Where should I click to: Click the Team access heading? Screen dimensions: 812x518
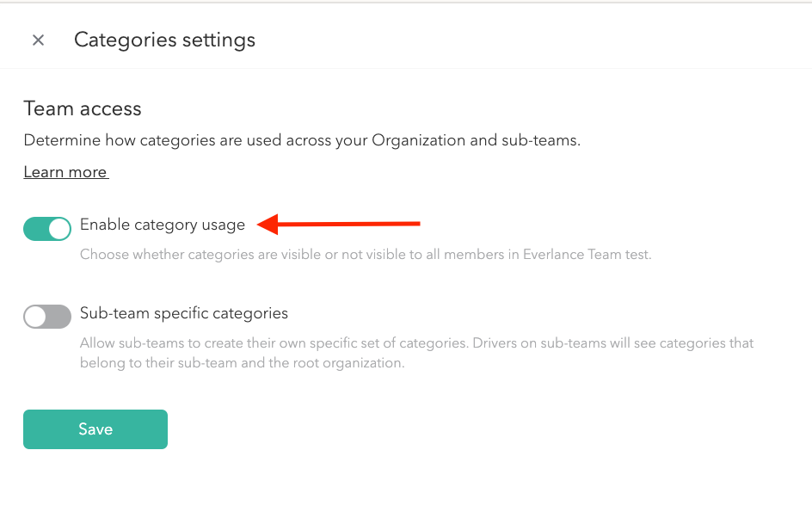[83, 108]
